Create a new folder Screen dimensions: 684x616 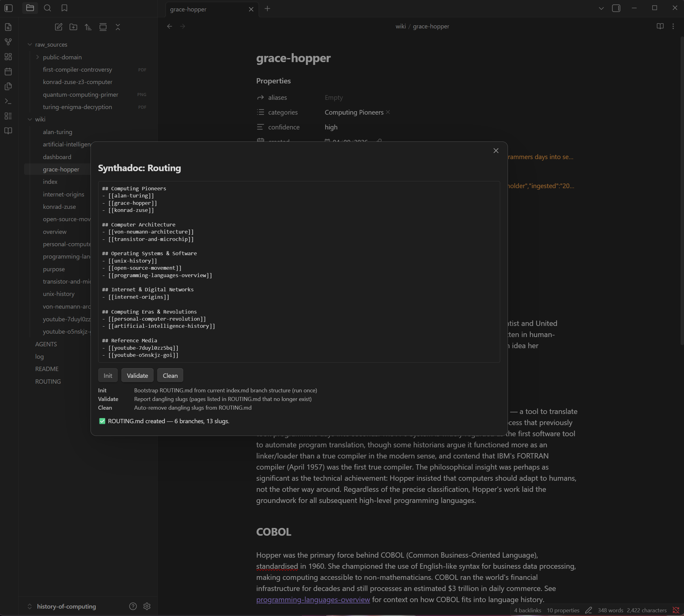74,27
